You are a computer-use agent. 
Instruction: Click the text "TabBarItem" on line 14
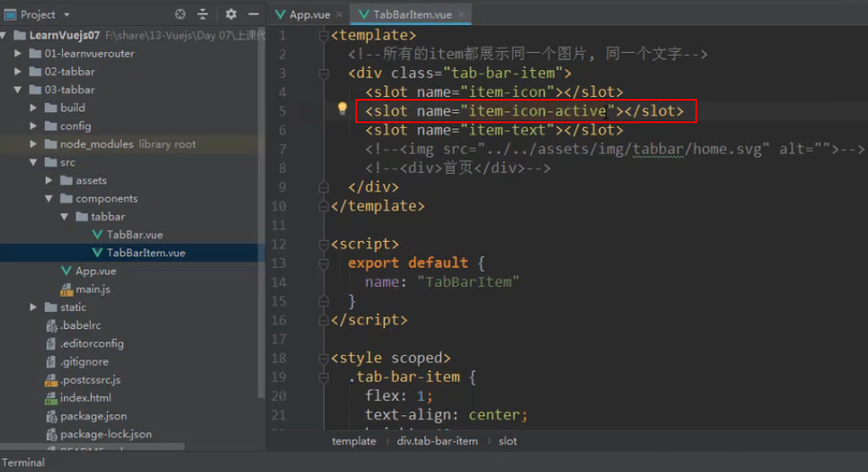[x=469, y=282]
